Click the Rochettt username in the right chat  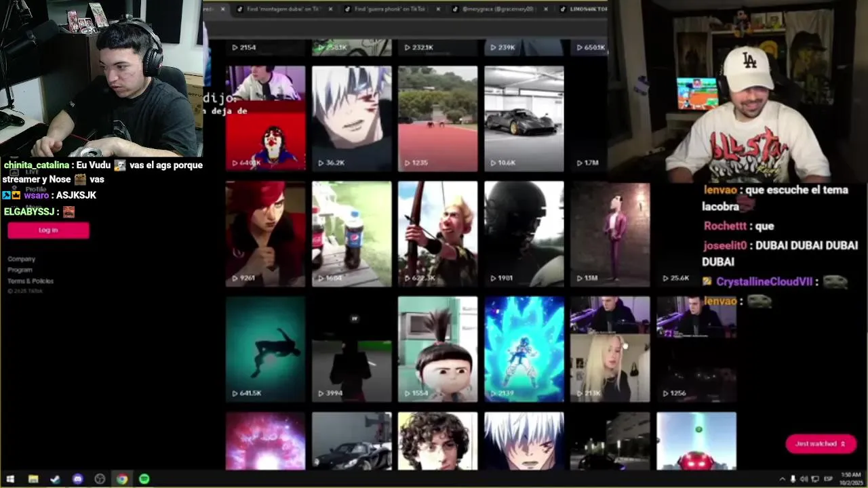click(x=724, y=226)
